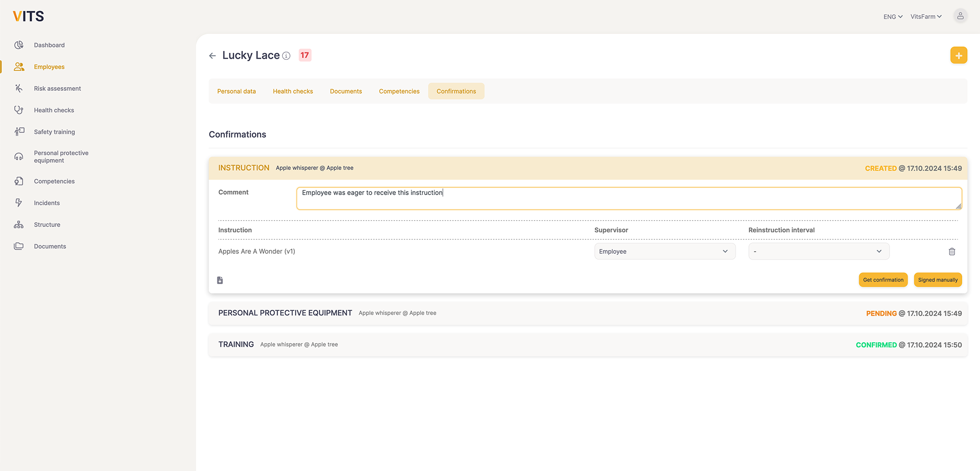Switch to the Competencies tab
Screen dimensions: 980x471
point(399,91)
